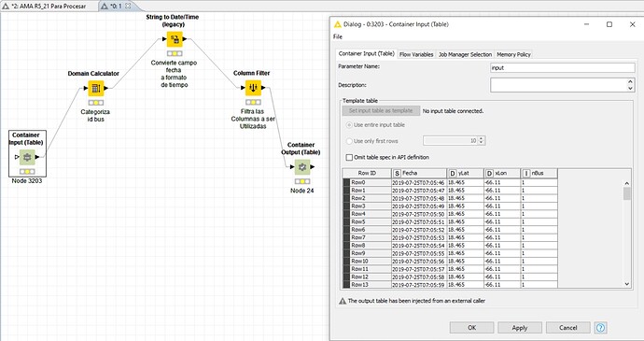Click the OK button
This screenshot has height=341, width=644.
tap(471, 328)
